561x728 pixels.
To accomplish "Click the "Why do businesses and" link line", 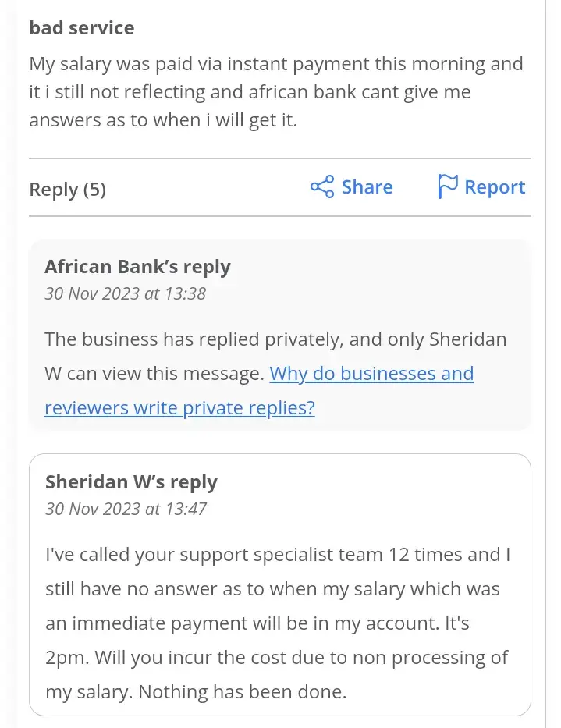I will (371, 374).
